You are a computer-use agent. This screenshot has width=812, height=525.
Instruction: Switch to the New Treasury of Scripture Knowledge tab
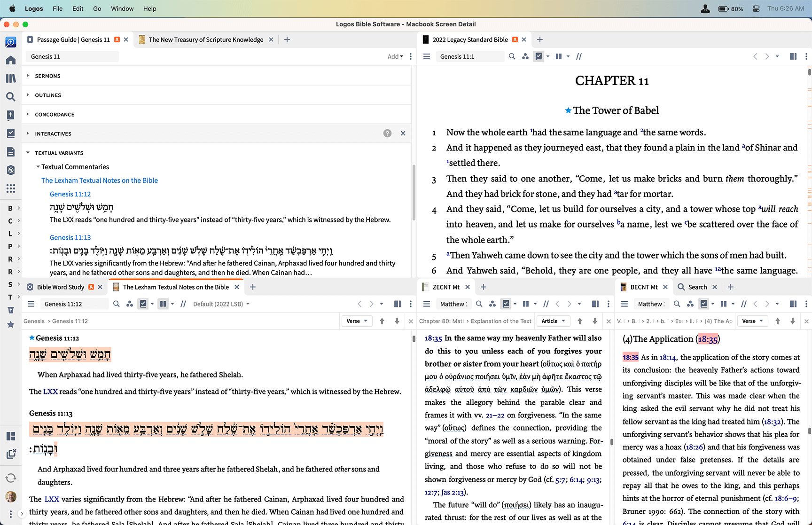coord(206,40)
